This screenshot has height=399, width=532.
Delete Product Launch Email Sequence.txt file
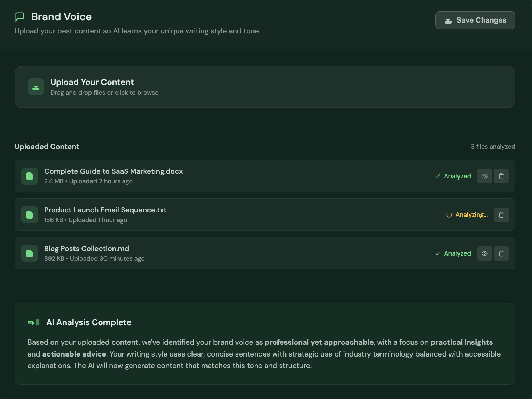click(x=501, y=215)
